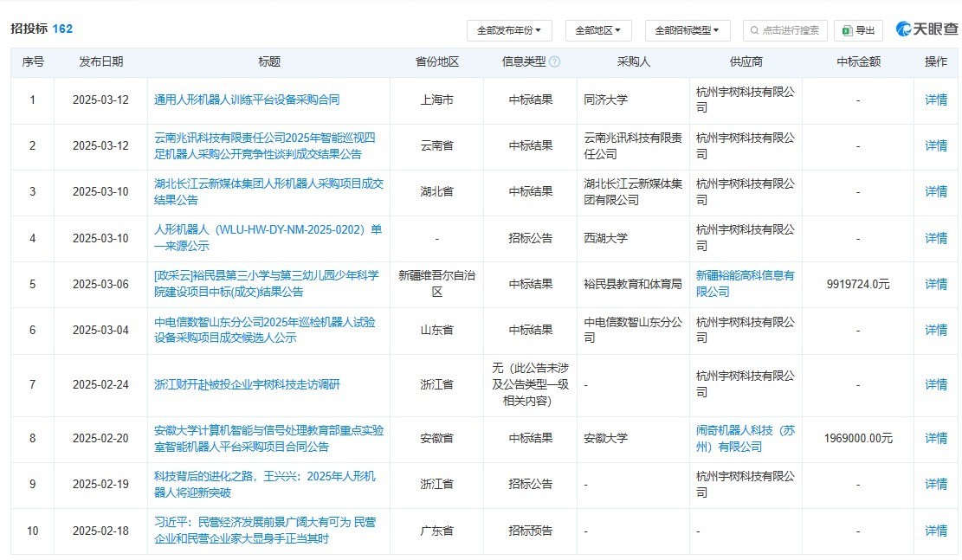Click the 无（此公告未涉及公告类型一级相关内容） cell
This screenshot has height=560, width=962.
pyautogui.click(x=530, y=384)
